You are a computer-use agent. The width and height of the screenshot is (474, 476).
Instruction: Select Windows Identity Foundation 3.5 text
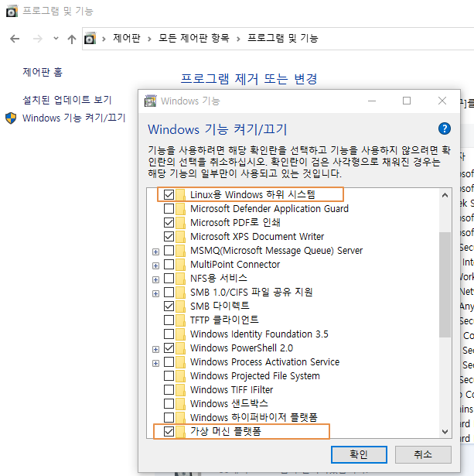pos(259,334)
